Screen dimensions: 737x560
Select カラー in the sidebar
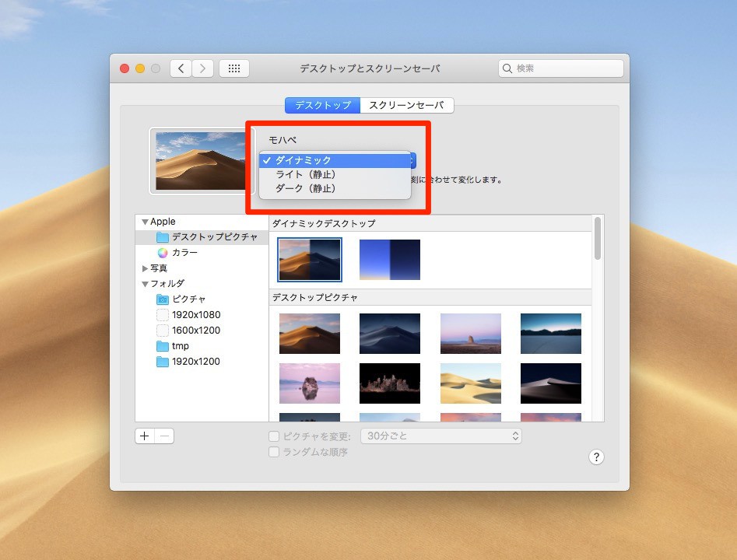(x=202, y=253)
